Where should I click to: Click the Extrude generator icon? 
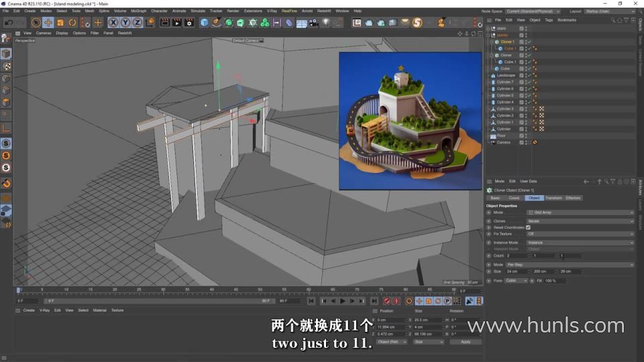[x=241, y=23]
